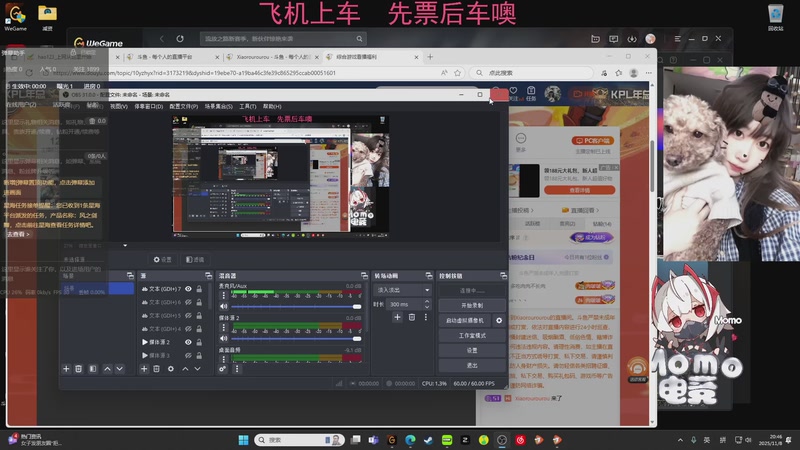The image size is (800, 450).
Task: Toggle lock on 媒体源 2 source
Action: tap(199, 342)
